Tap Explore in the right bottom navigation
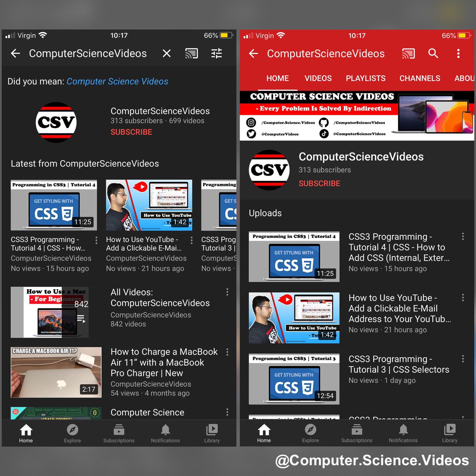The width and height of the screenshot is (476, 476). (311, 434)
